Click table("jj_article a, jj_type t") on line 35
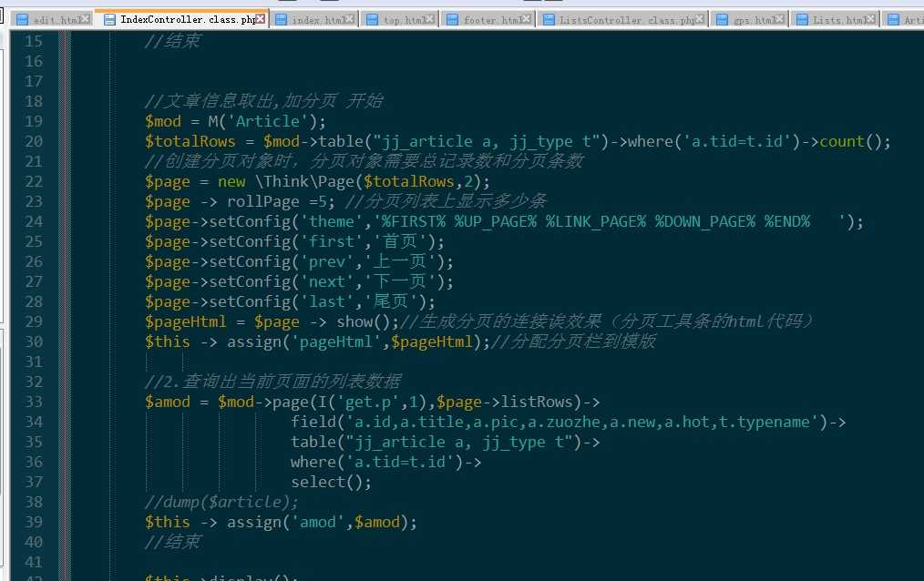Image resolution: width=924 pixels, height=581 pixels. 436,442
